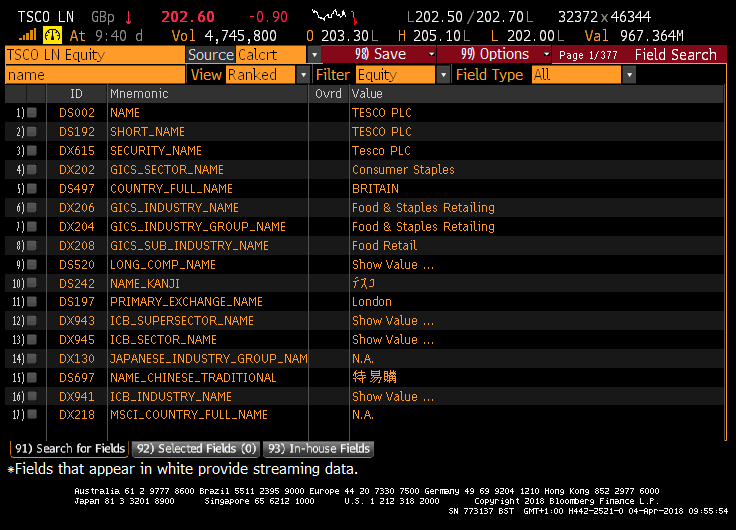
Task: Show value for LONG_COMP_NAME
Action: pyautogui.click(x=393, y=265)
